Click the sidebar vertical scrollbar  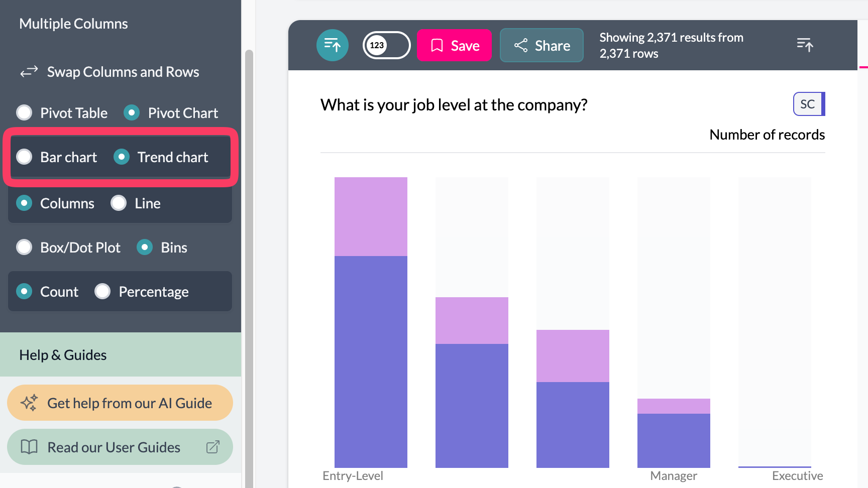(x=249, y=251)
